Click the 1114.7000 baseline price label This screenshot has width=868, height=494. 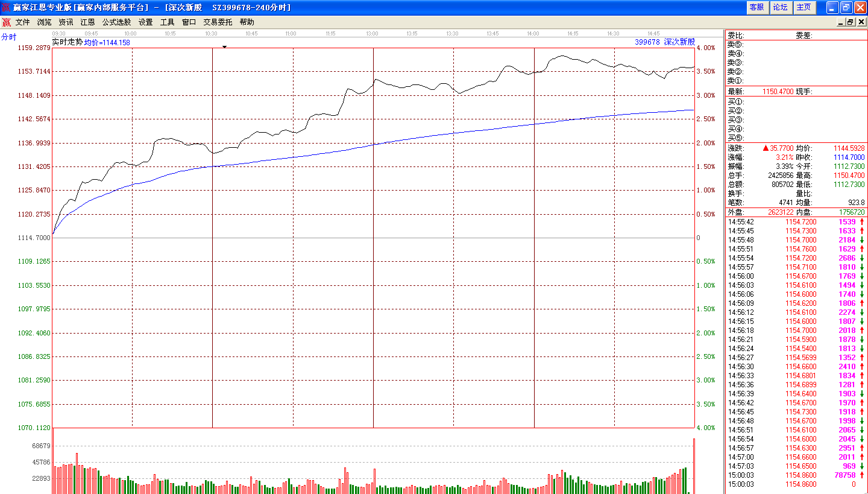tap(34, 238)
